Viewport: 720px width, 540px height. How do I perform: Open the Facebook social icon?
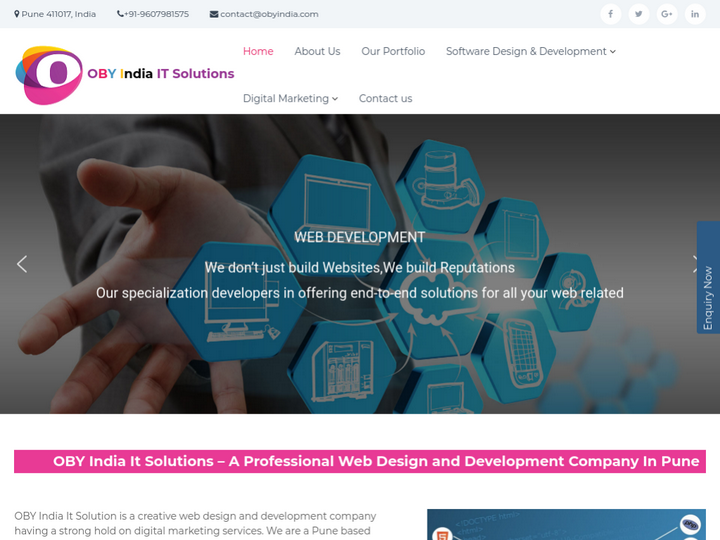click(x=610, y=14)
